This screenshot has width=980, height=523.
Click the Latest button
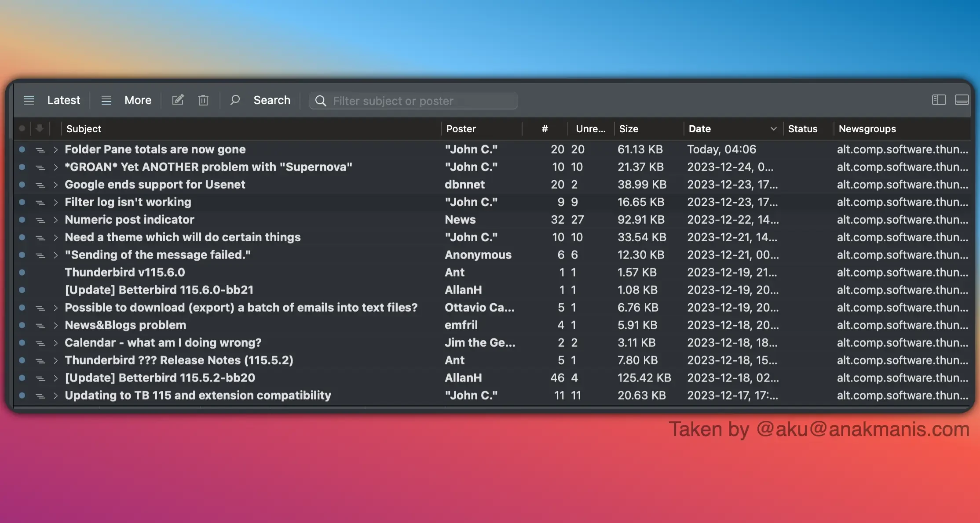tap(64, 100)
